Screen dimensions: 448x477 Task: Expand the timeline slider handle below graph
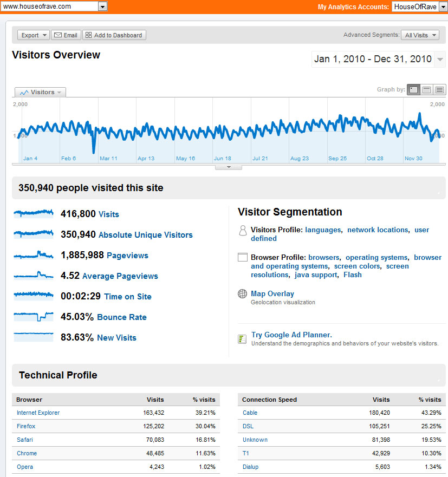[x=229, y=167]
